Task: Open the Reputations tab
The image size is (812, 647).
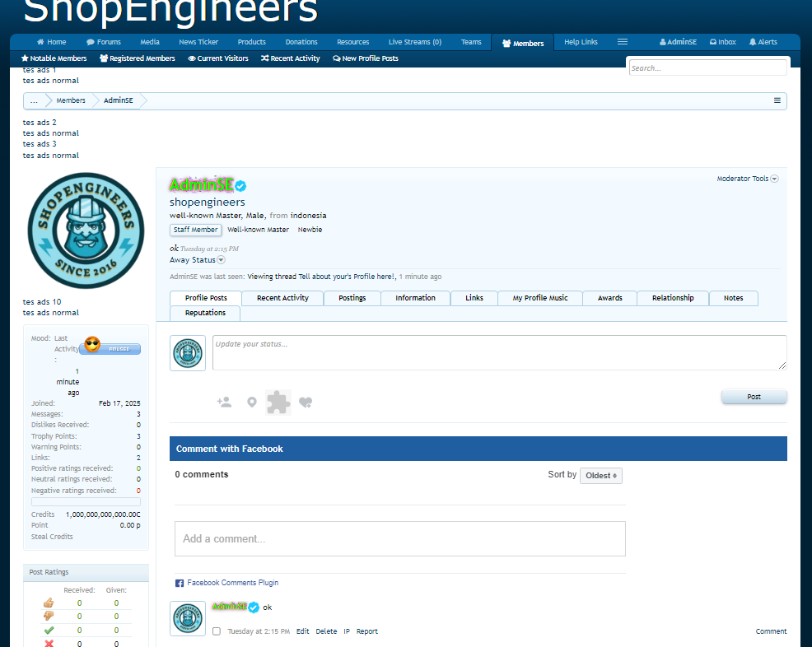Action: 205,313
